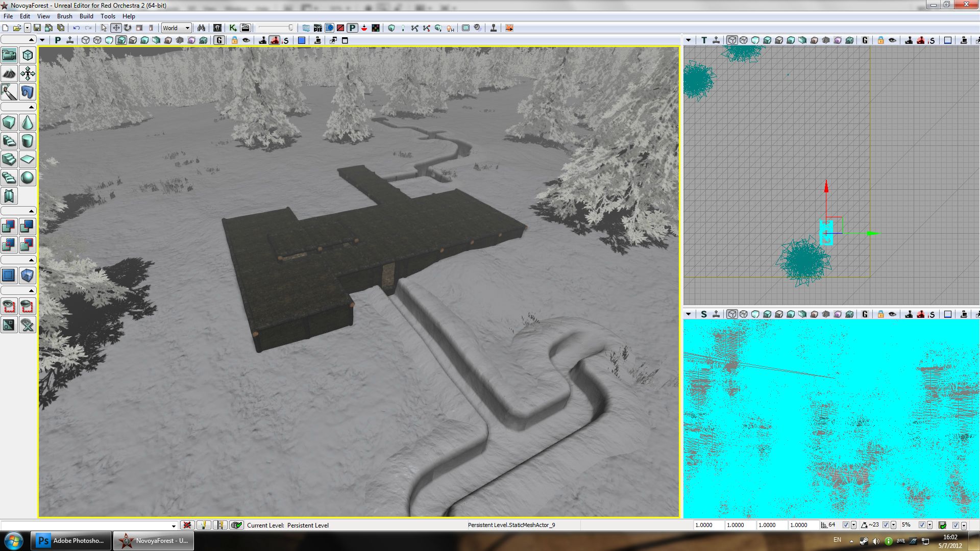Apply CSG Intersect operation
Screen dimensions: 980x551
[9, 245]
